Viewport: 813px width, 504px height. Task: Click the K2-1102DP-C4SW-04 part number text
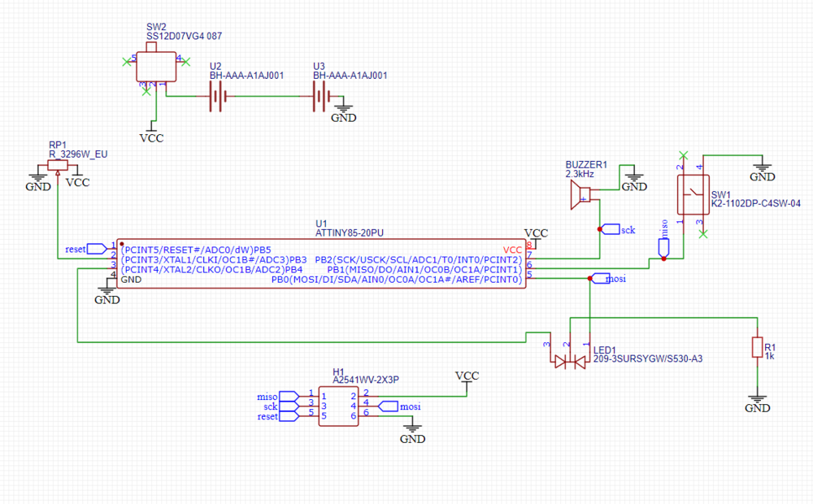tap(756, 203)
